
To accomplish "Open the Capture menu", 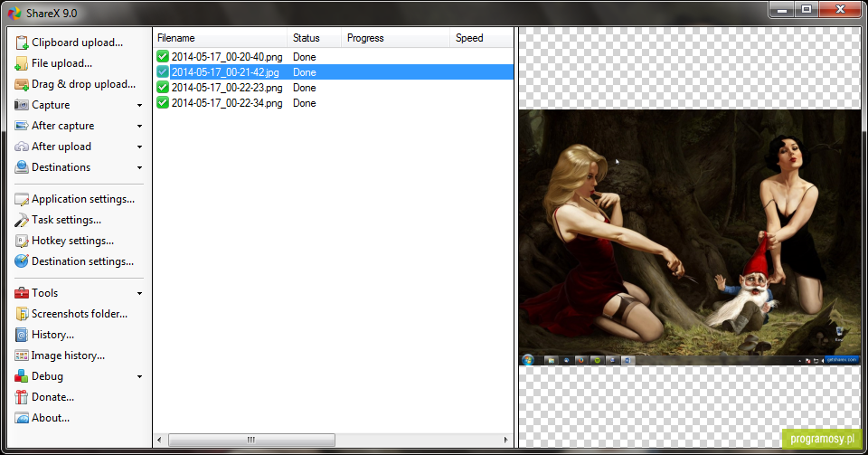I will pyautogui.click(x=51, y=105).
